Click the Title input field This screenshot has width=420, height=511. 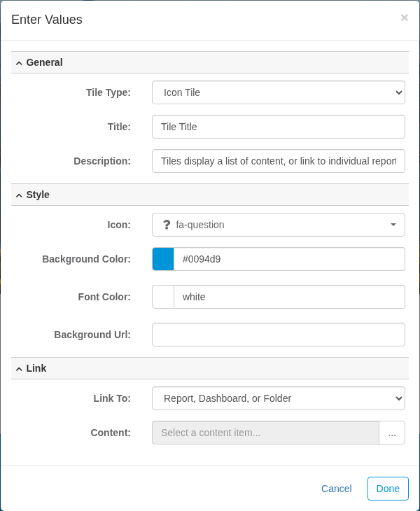(279, 127)
